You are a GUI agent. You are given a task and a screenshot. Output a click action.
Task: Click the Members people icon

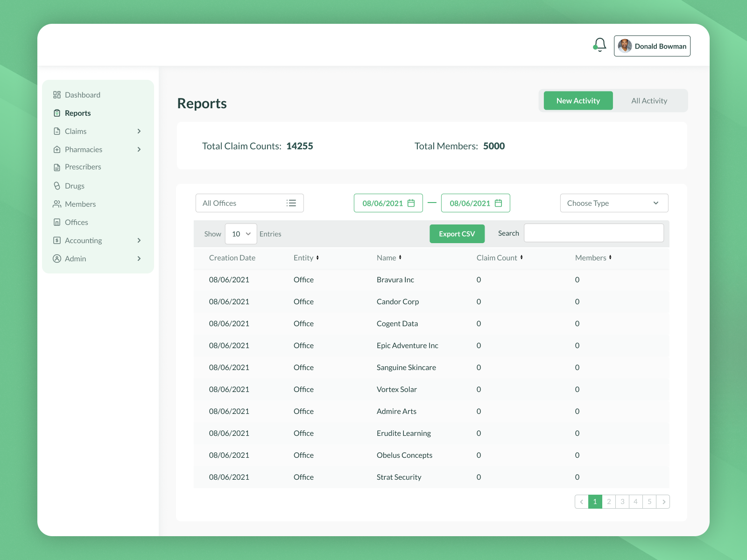(57, 204)
